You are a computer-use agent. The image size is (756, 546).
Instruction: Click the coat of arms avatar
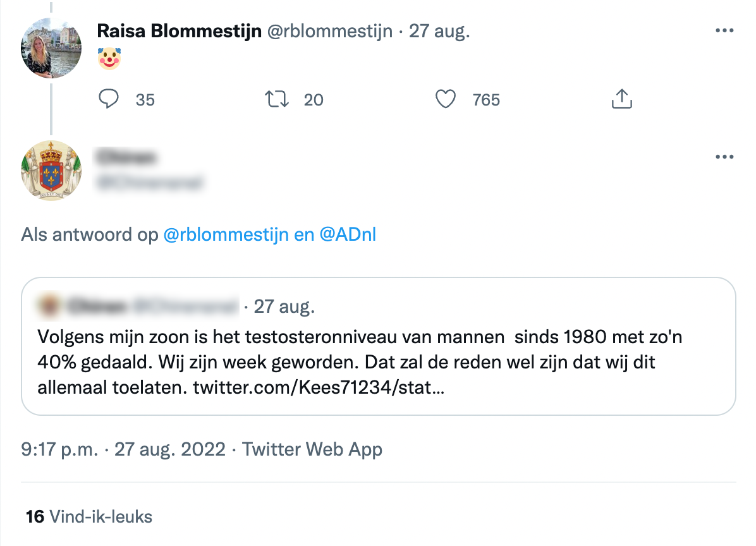click(52, 170)
